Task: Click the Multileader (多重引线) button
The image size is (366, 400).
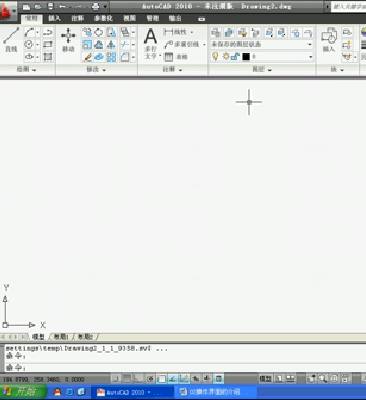Action: 182,44
